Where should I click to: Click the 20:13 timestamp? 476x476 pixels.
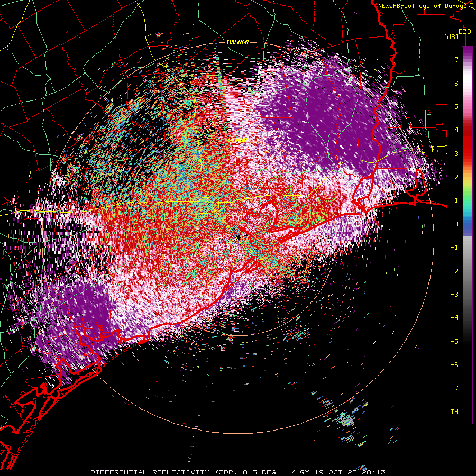click(x=373, y=472)
